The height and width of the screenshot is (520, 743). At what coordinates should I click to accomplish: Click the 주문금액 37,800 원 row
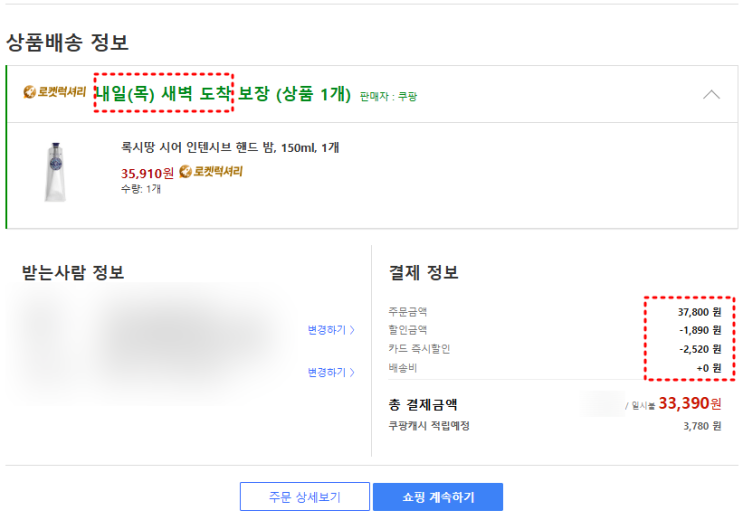click(555, 312)
